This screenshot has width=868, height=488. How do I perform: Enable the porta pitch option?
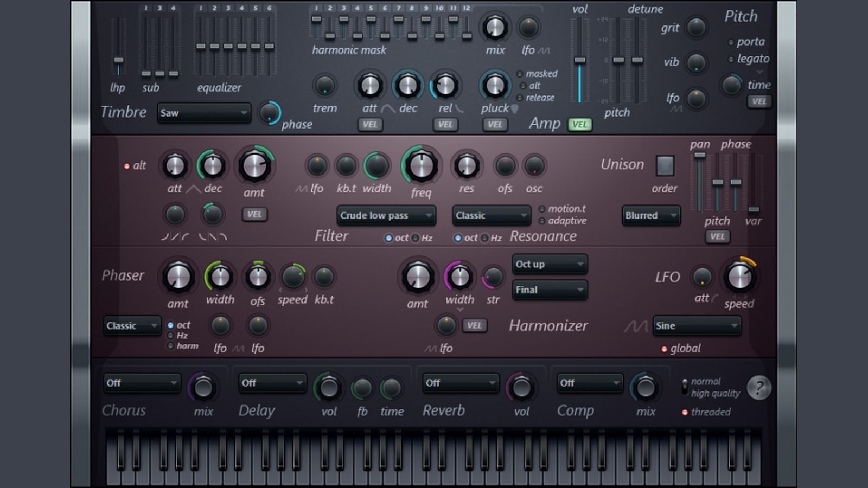(731, 42)
